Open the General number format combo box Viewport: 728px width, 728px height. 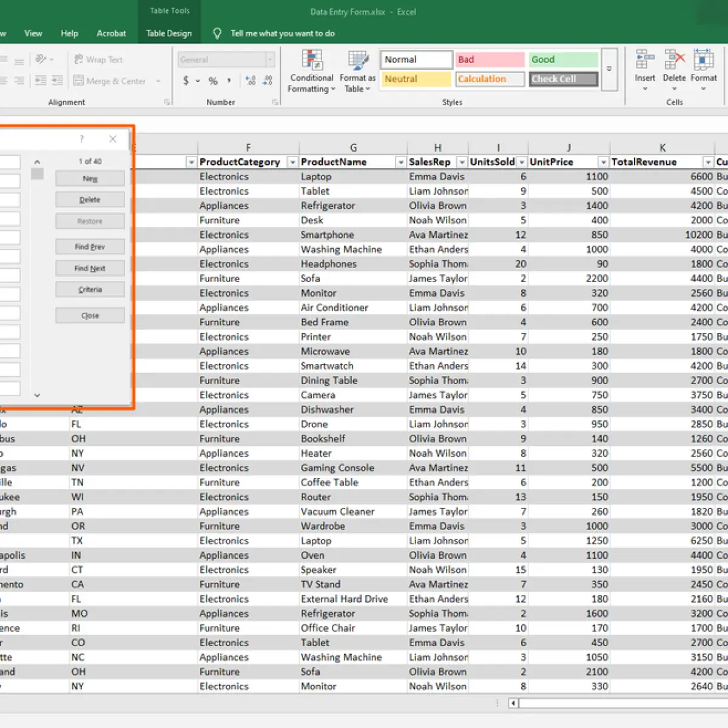pos(226,59)
